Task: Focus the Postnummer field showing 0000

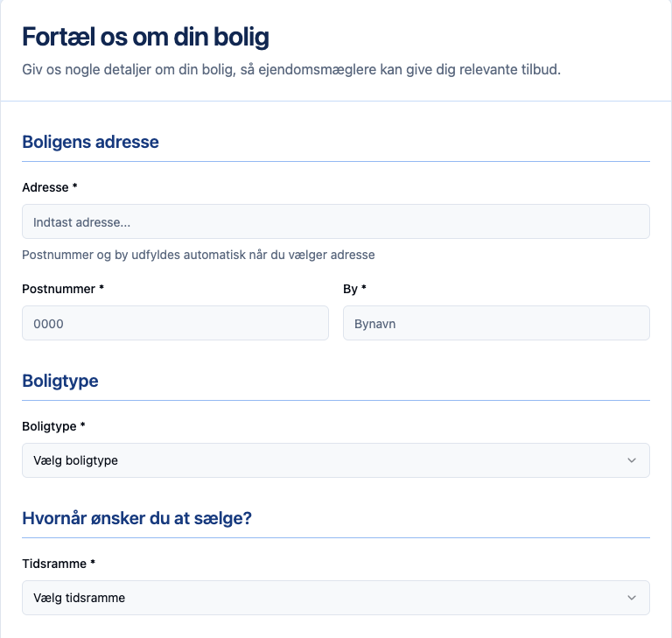Action: pyautogui.click(x=175, y=323)
